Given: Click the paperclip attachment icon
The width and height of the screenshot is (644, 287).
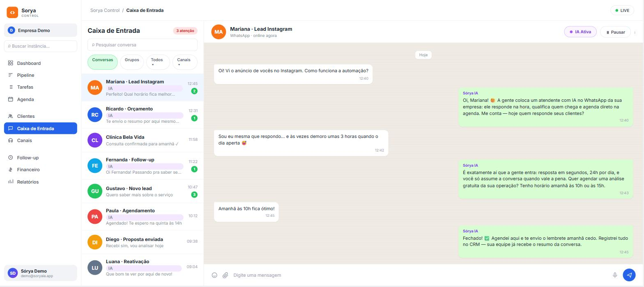Looking at the screenshot, I should (225, 275).
